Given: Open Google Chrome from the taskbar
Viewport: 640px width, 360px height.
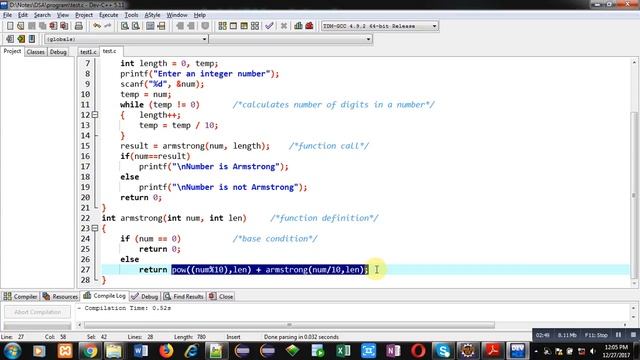Looking at the screenshot, I should click(x=90, y=351).
